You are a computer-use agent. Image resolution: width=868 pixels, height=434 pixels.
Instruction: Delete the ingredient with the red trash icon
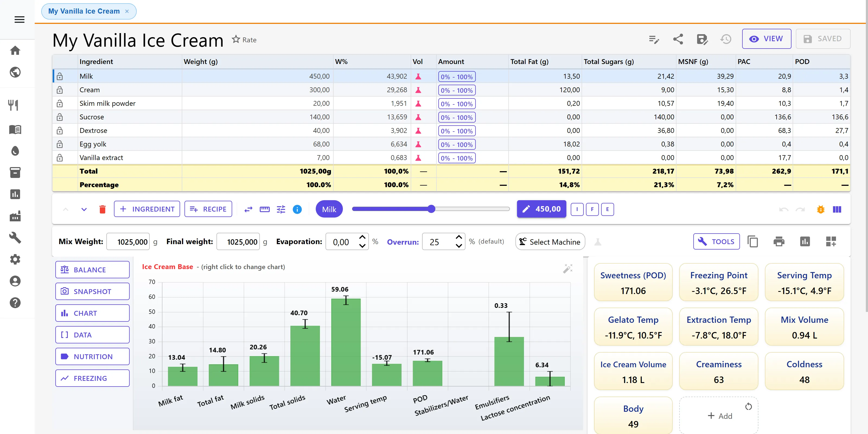[103, 209]
